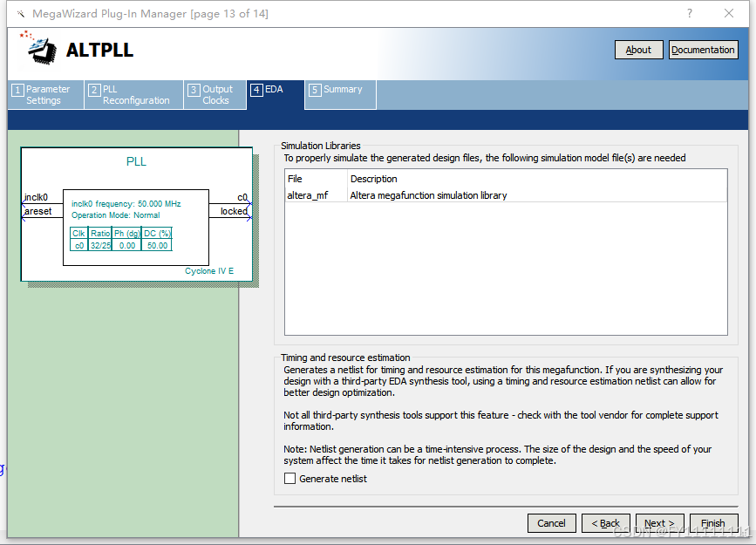The image size is (756, 545).
Task: Select the altera_mf file row
Action: point(506,195)
